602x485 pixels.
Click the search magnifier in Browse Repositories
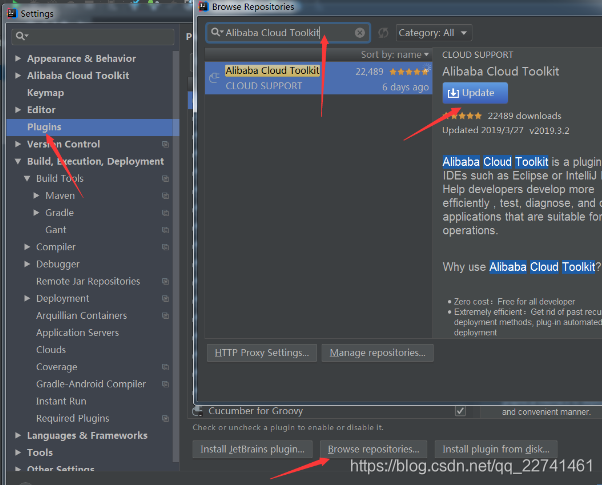coord(216,32)
